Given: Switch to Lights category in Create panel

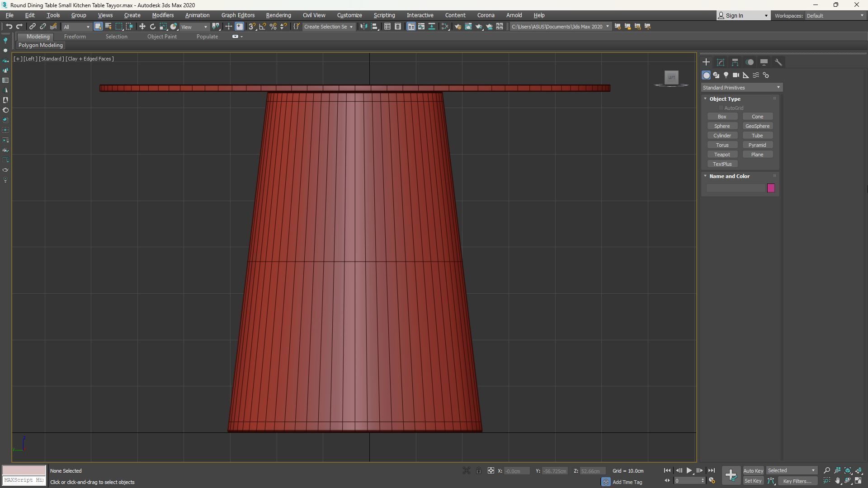Looking at the screenshot, I should pyautogui.click(x=726, y=75).
